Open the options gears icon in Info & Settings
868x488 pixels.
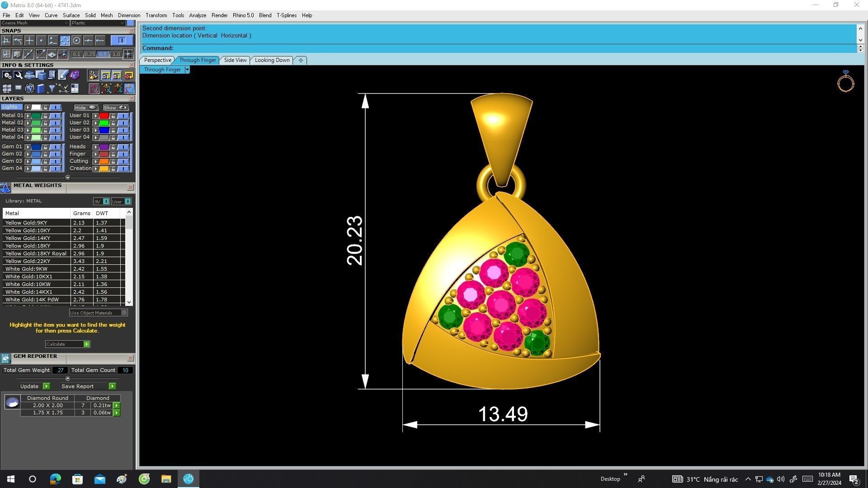pyautogui.click(x=7, y=75)
